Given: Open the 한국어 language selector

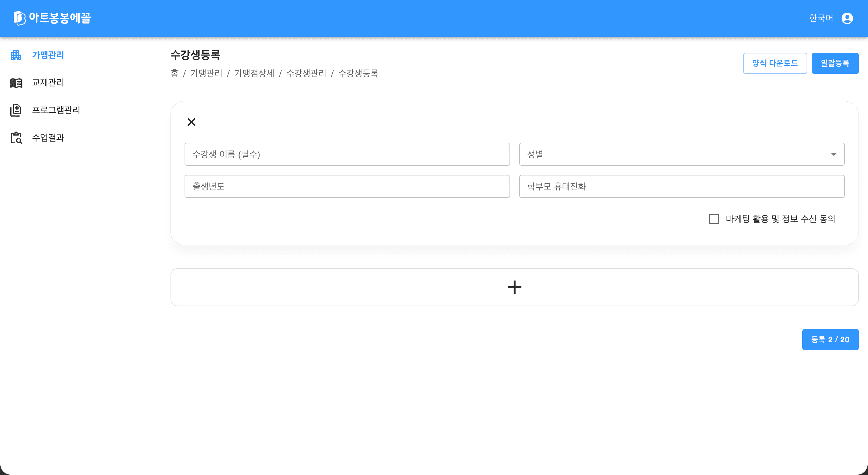Looking at the screenshot, I should tap(821, 18).
